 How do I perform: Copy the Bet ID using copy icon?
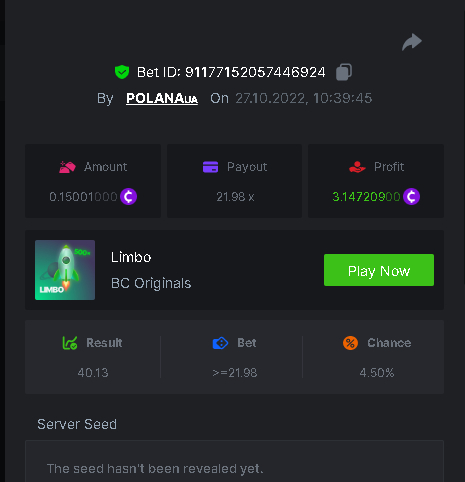(x=344, y=72)
